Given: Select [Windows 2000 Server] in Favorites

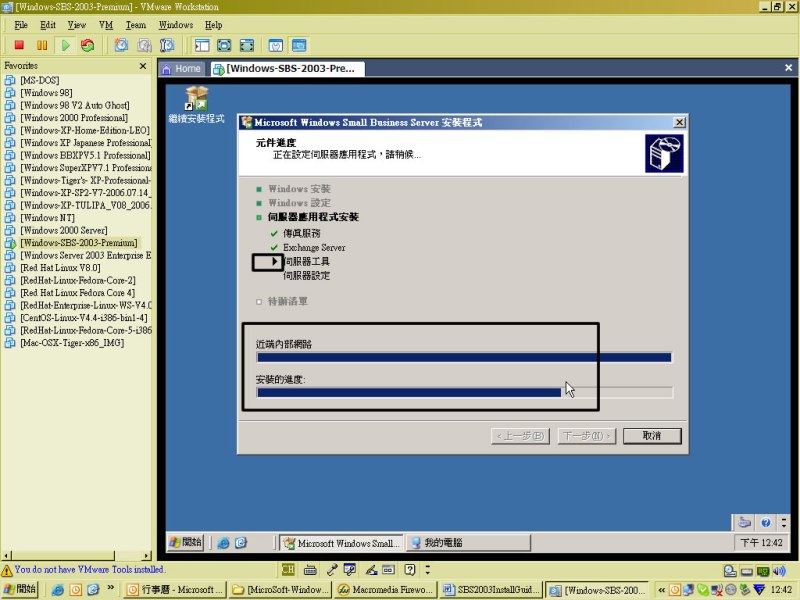Looking at the screenshot, I should pos(64,230).
